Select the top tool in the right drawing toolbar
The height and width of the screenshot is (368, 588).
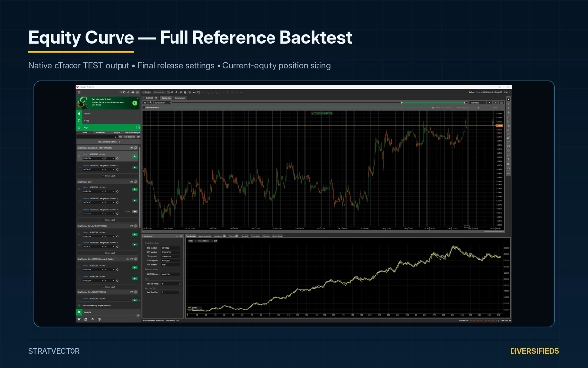tap(508, 99)
